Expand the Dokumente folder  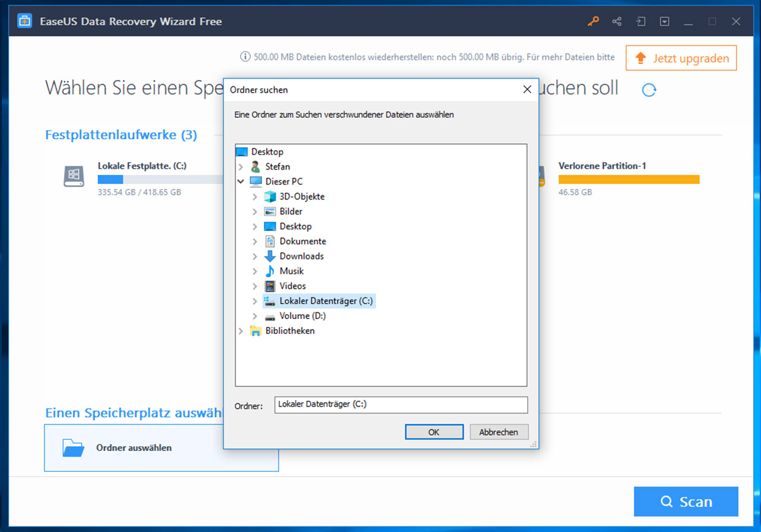click(255, 241)
